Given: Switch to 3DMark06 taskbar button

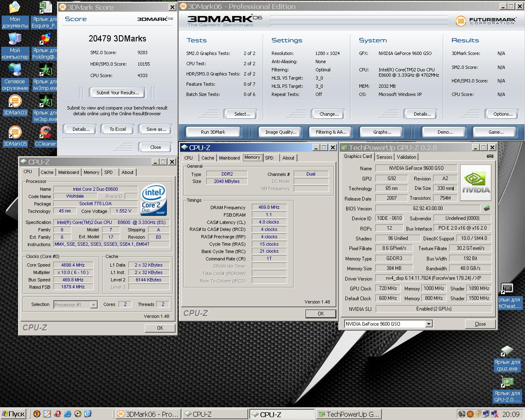Looking at the screenshot, I should click(147, 414).
